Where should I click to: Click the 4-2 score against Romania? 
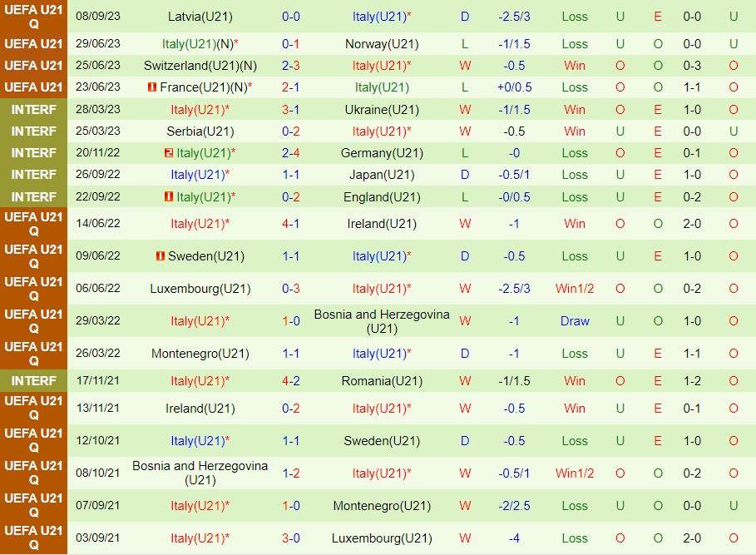click(291, 381)
